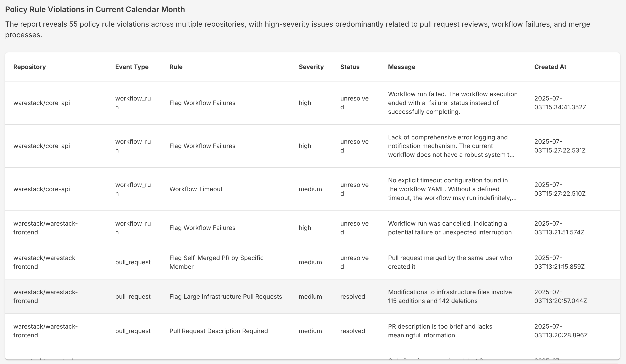Click the 115 additions and 142 deletions message
This screenshot has width=626, height=364.
(450, 296)
